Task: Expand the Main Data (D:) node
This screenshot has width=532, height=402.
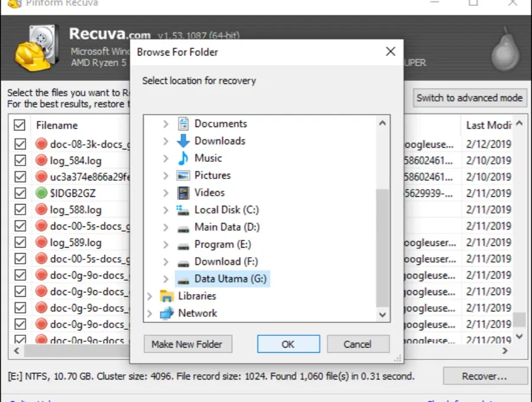Action: click(166, 227)
